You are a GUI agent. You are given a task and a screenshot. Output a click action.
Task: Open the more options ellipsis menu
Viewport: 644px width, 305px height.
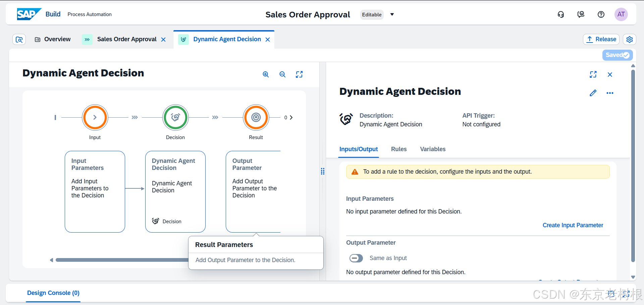610,93
